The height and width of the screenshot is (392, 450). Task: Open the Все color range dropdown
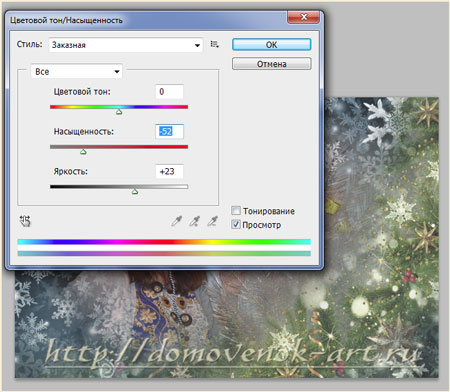click(x=77, y=72)
